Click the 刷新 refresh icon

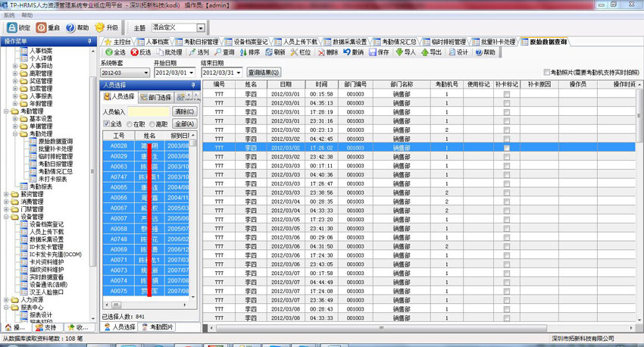pyautogui.click(x=269, y=52)
